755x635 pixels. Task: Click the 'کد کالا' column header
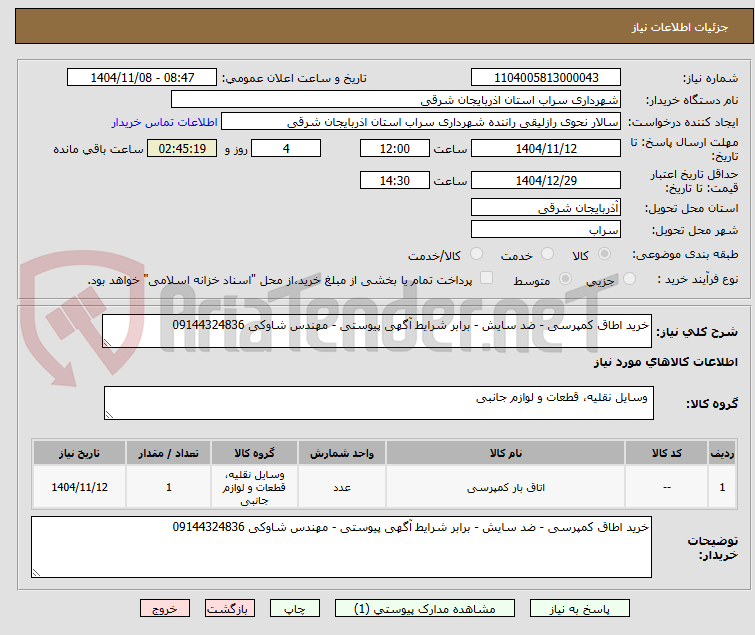click(666, 453)
